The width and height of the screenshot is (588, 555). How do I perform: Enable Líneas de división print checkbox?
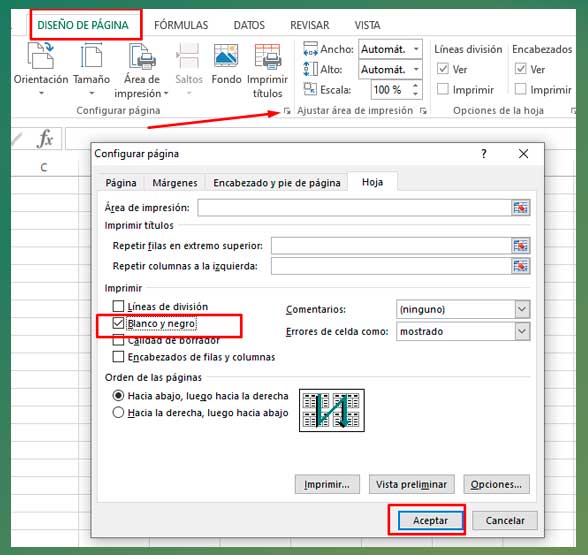click(x=118, y=306)
